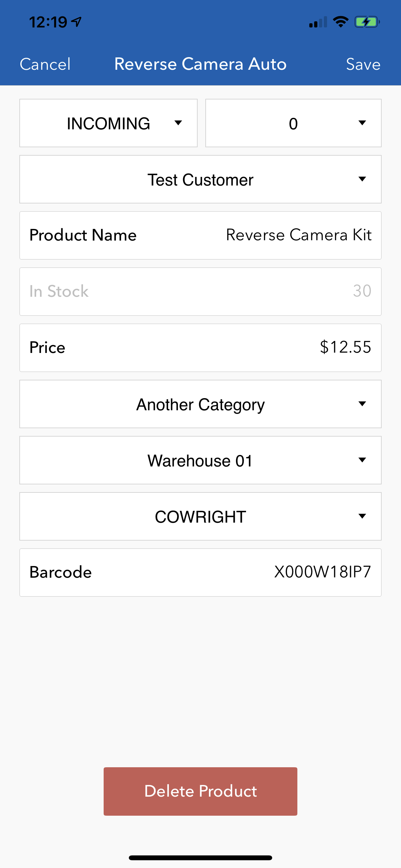Save the product changes

point(363,64)
